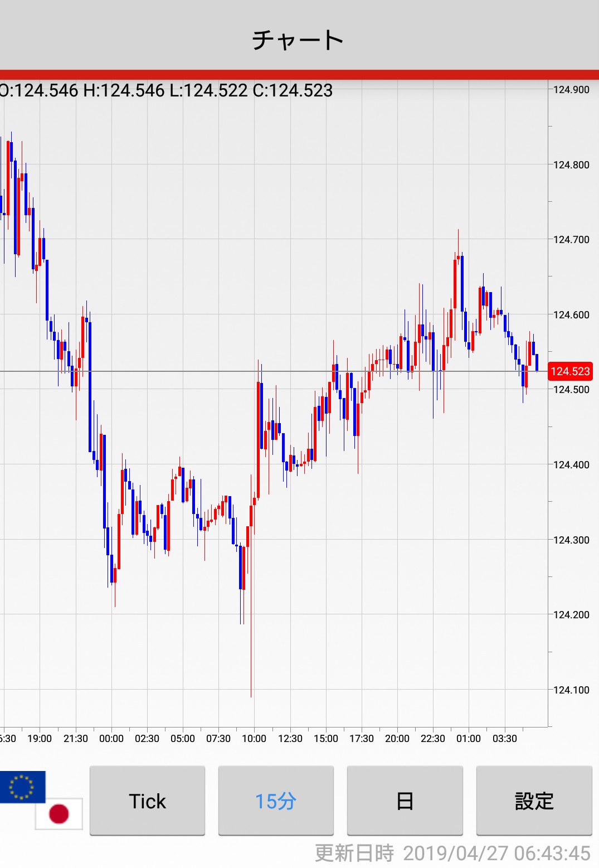Click the 124.700 price axis label
The width and height of the screenshot is (599, 868).
[571, 240]
